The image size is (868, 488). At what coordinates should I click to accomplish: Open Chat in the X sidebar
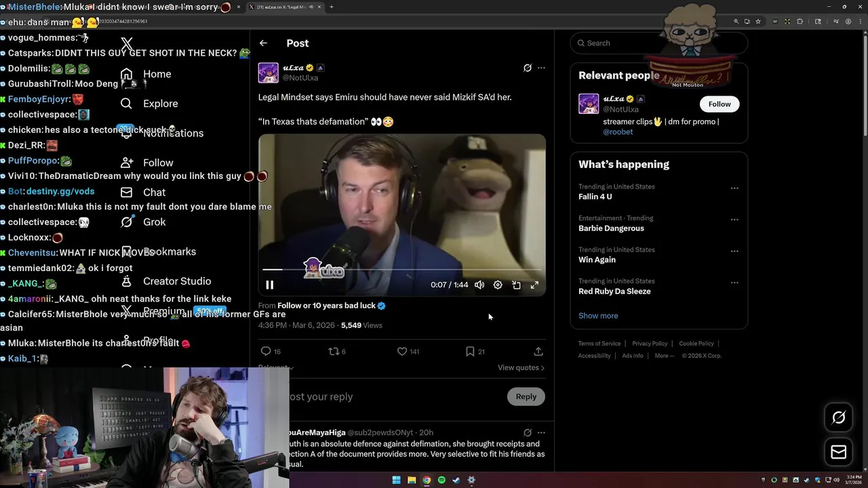coord(143,192)
